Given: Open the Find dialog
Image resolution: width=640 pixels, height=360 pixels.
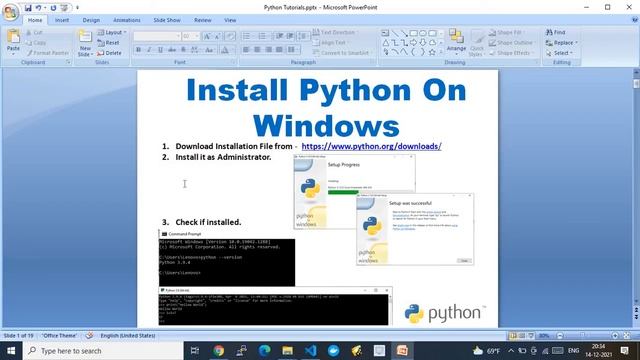Looking at the screenshot, I should (x=556, y=32).
